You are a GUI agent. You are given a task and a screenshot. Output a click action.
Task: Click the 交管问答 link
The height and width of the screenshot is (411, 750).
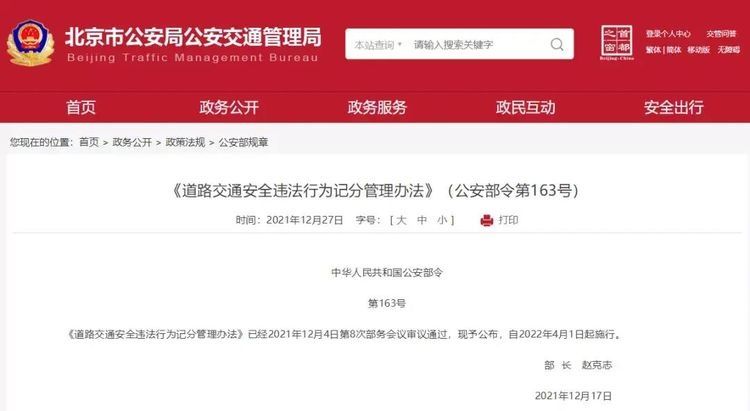[721, 34]
